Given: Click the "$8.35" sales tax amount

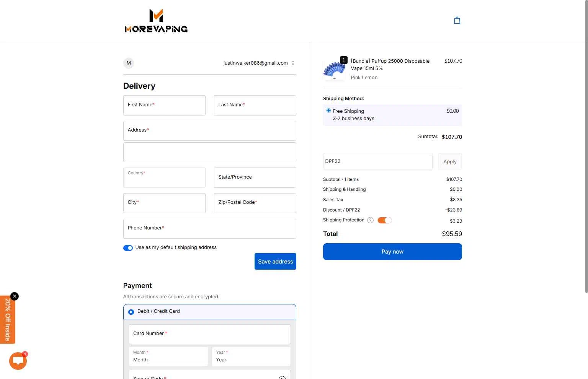Looking at the screenshot, I should [456, 200].
